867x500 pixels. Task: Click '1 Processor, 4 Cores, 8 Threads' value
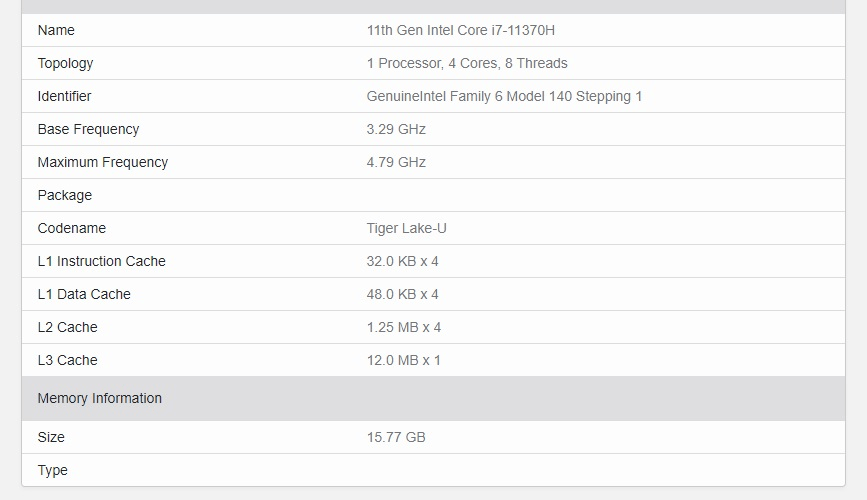click(x=467, y=63)
